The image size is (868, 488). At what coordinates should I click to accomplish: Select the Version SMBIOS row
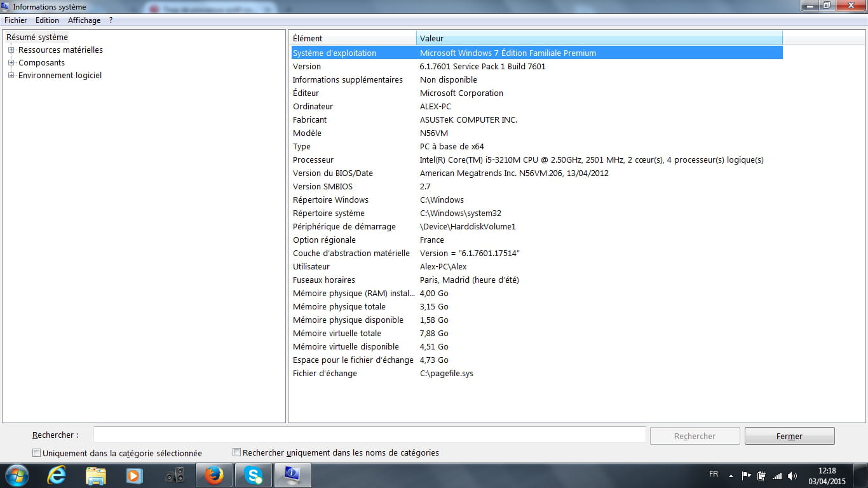536,186
